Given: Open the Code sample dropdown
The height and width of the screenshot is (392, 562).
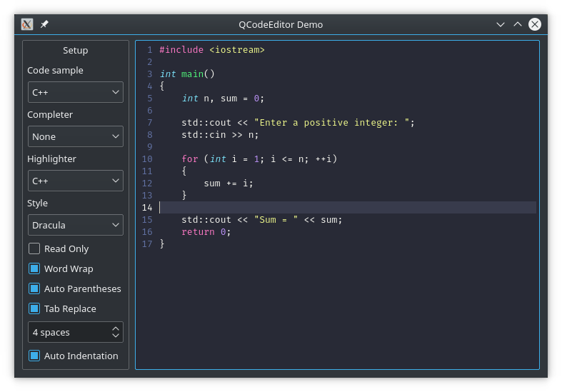Looking at the screenshot, I should coord(75,92).
